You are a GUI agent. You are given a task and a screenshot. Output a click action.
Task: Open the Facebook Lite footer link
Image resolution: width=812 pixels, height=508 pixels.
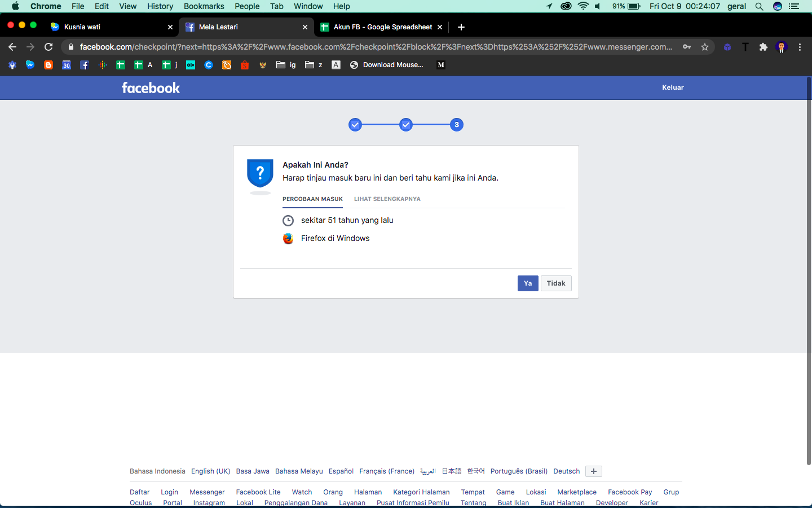(x=258, y=492)
